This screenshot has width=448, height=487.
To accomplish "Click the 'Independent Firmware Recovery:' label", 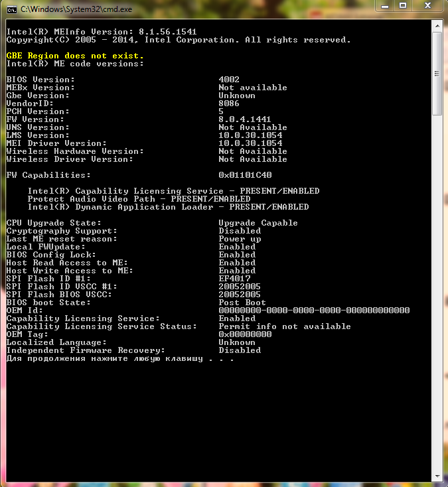I will pos(86,350).
